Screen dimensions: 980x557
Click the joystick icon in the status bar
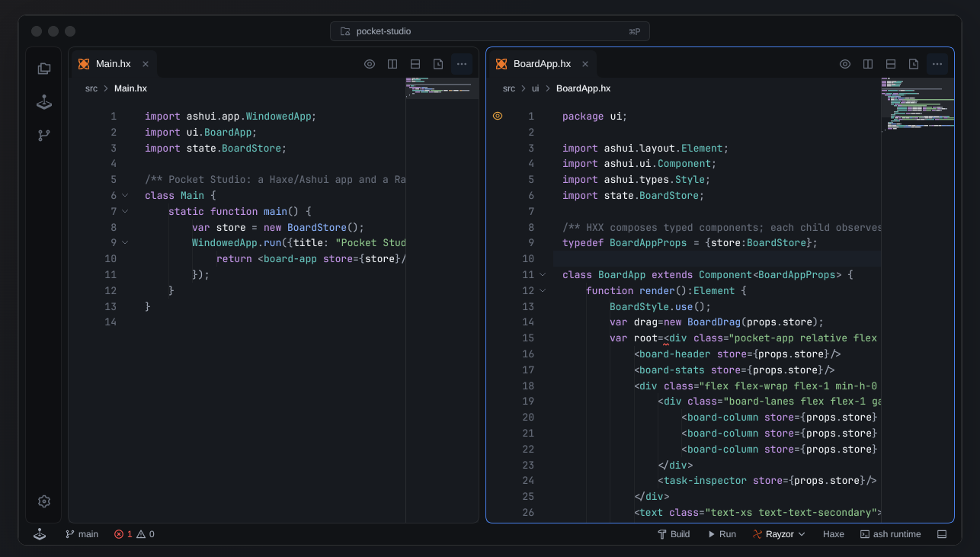click(40, 534)
